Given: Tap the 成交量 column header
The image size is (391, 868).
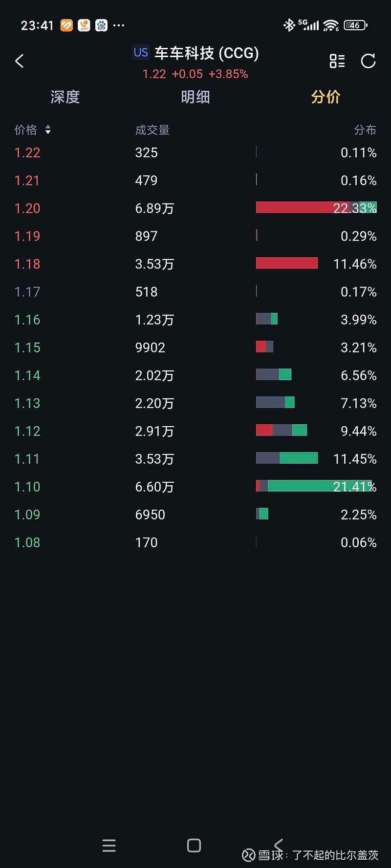Looking at the screenshot, I should pyautogui.click(x=152, y=130).
